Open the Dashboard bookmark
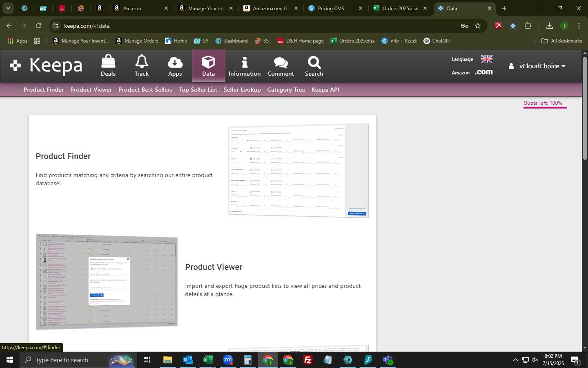The width and height of the screenshot is (588, 368). [232, 41]
